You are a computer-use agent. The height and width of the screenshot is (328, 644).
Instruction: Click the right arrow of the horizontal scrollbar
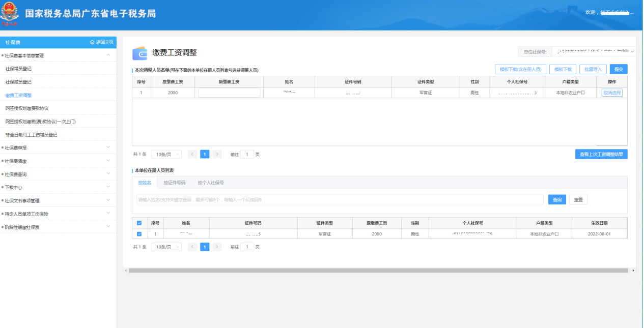coord(633,271)
